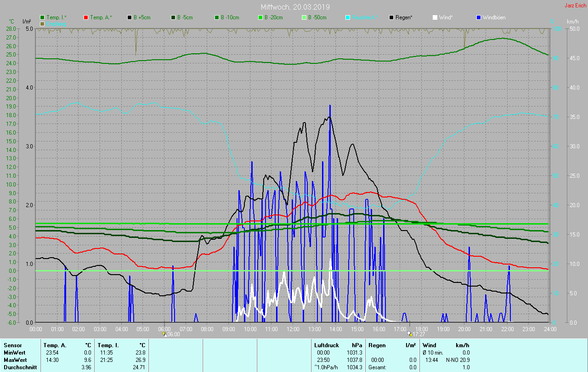Click the green Temp. I. legend swatch
Screen dimensions: 588x372
[42, 17]
